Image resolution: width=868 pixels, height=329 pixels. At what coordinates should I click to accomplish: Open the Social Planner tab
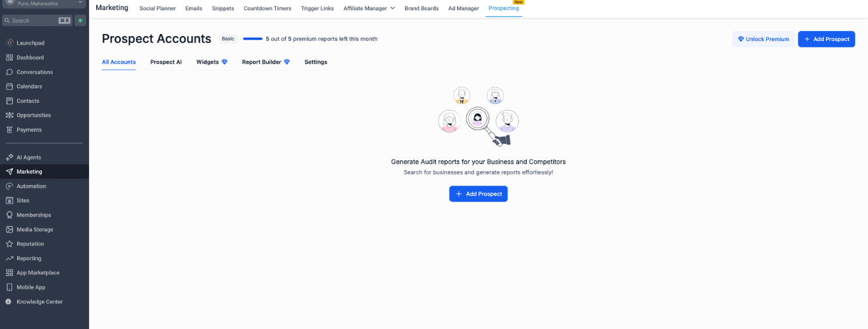coord(157,8)
